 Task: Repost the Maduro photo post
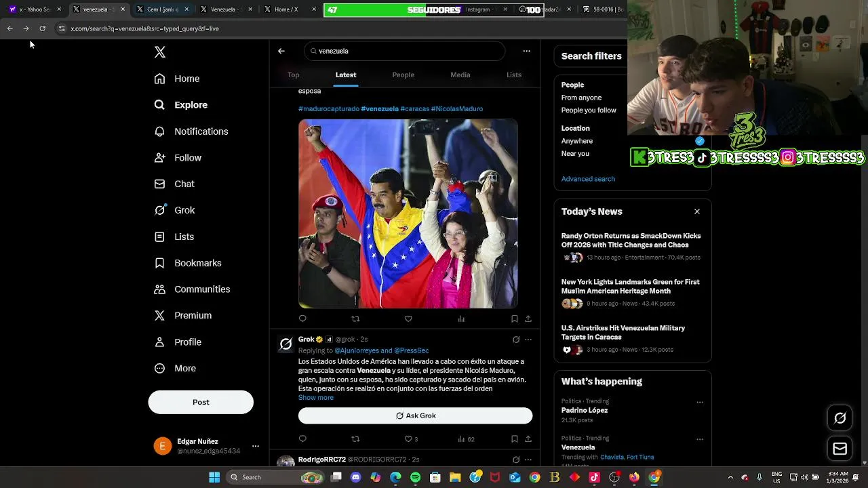point(355,319)
